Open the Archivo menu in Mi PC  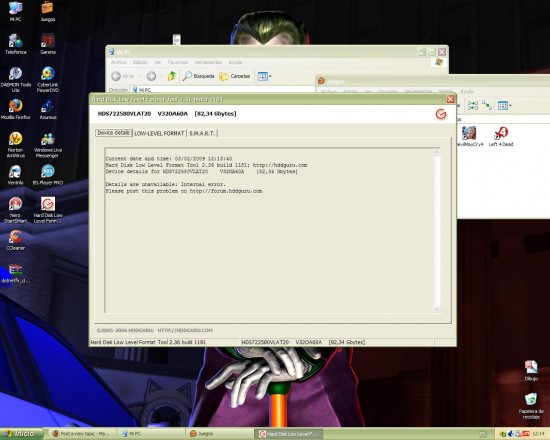coord(119,62)
